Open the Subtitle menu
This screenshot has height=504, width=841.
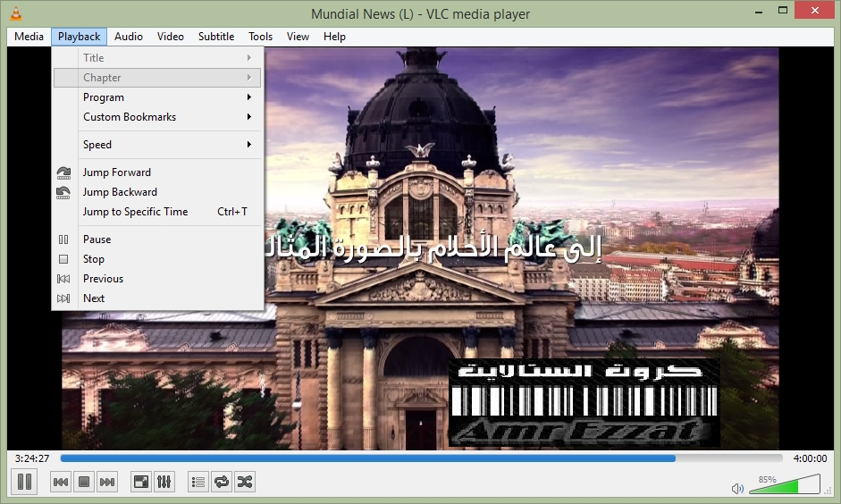(x=216, y=37)
